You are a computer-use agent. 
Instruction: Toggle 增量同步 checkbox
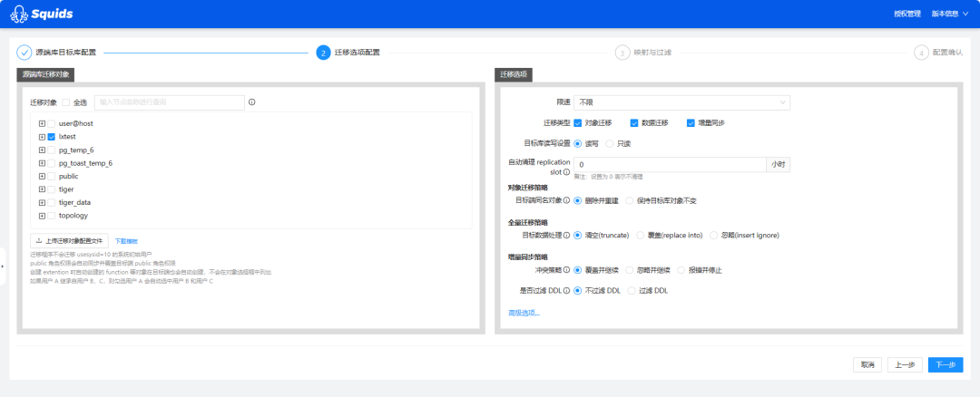[691, 123]
